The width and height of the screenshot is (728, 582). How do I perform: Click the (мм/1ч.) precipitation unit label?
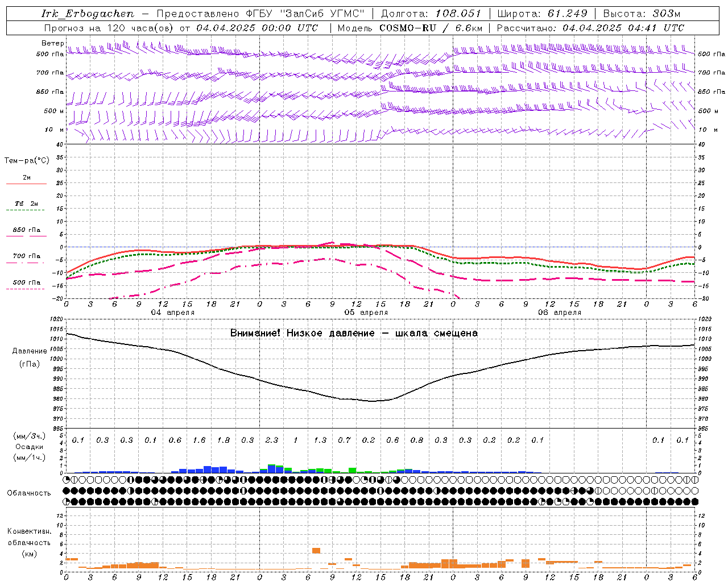tap(30, 457)
